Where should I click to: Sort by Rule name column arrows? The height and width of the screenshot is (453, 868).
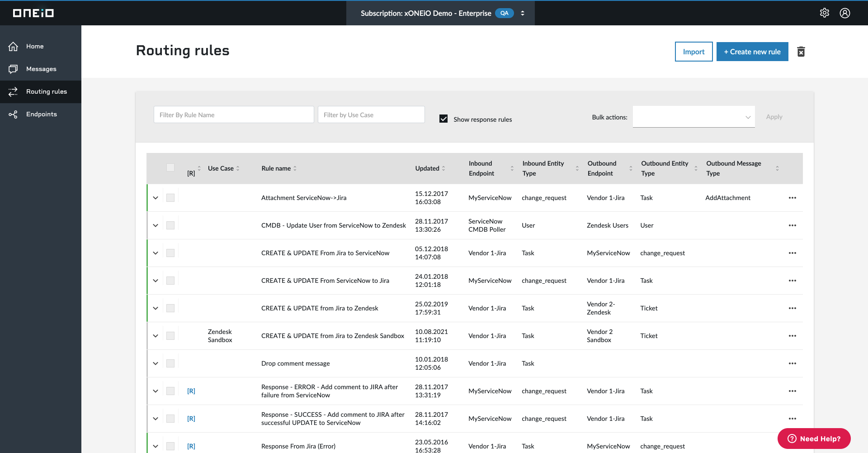(x=295, y=168)
